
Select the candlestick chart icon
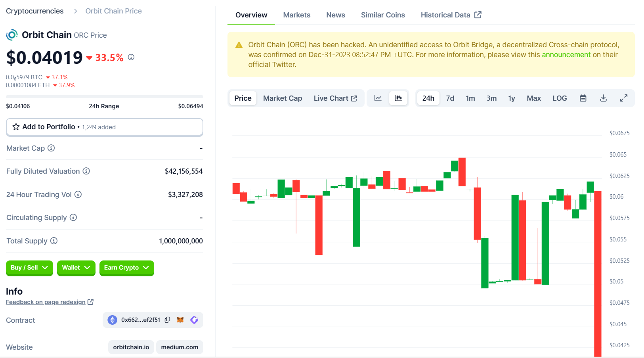tap(398, 98)
